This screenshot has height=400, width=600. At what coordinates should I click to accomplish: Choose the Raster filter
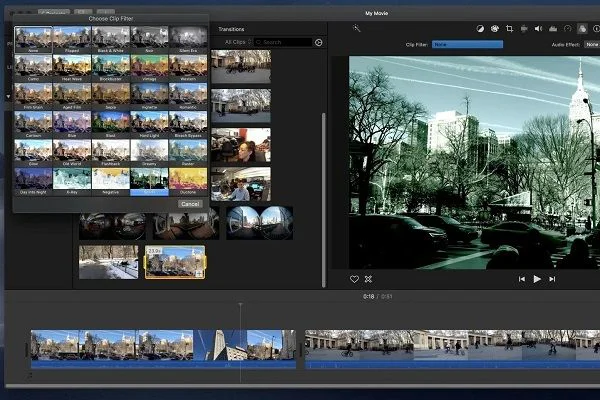(188, 153)
